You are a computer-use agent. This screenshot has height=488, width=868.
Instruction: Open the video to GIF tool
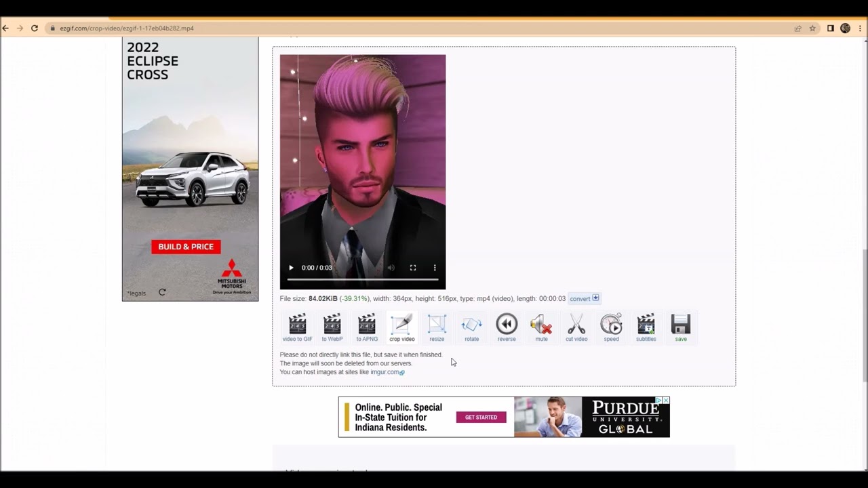tap(297, 327)
